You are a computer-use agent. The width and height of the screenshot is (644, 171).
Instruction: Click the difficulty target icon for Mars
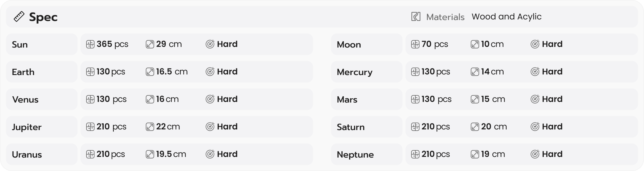(x=535, y=99)
